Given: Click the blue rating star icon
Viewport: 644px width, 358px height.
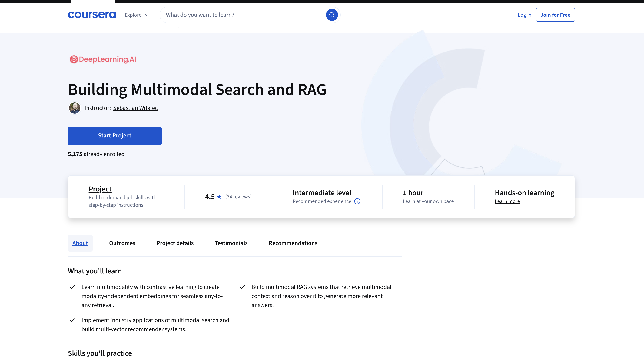Looking at the screenshot, I should [219, 197].
